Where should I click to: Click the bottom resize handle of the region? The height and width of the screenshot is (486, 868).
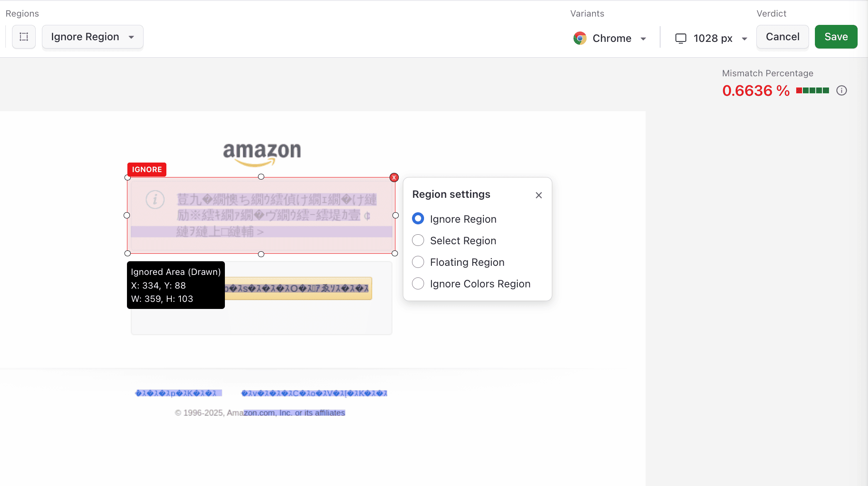coord(261,254)
